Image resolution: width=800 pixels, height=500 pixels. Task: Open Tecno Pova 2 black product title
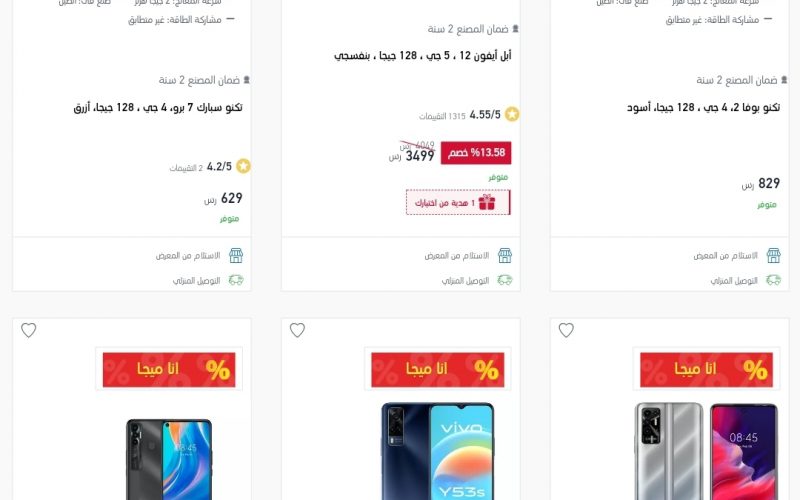click(x=703, y=108)
